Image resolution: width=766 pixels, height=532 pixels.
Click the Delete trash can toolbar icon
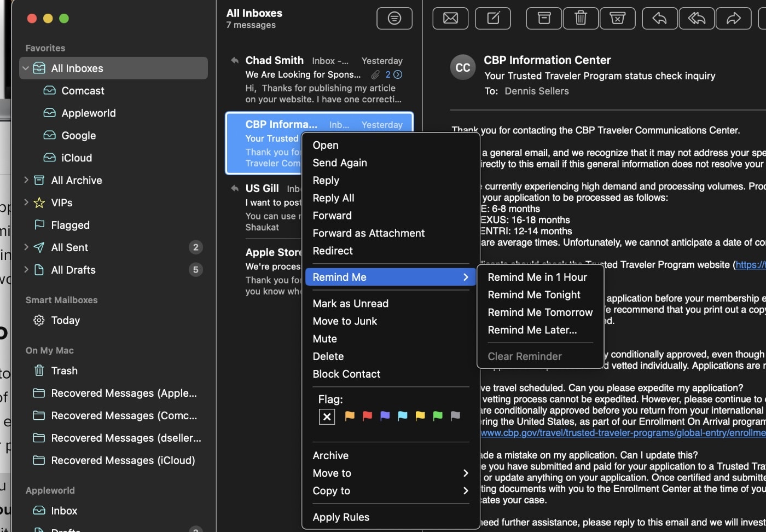581,19
